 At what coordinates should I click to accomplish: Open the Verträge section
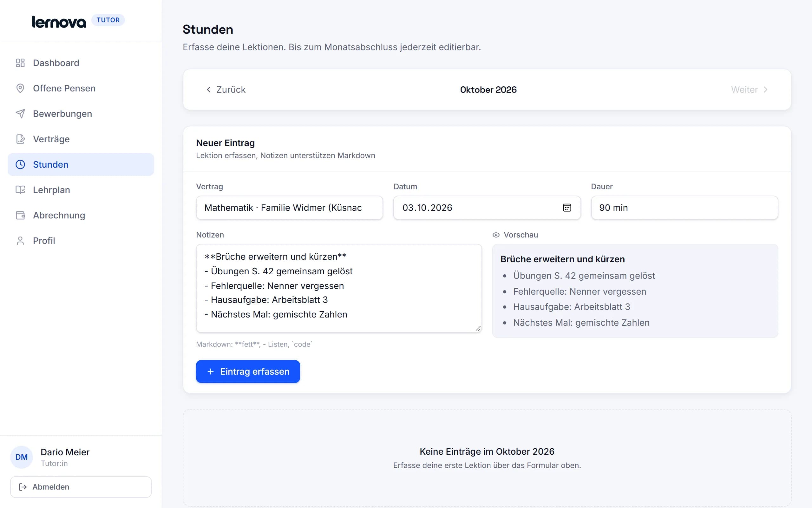point(81,139)
